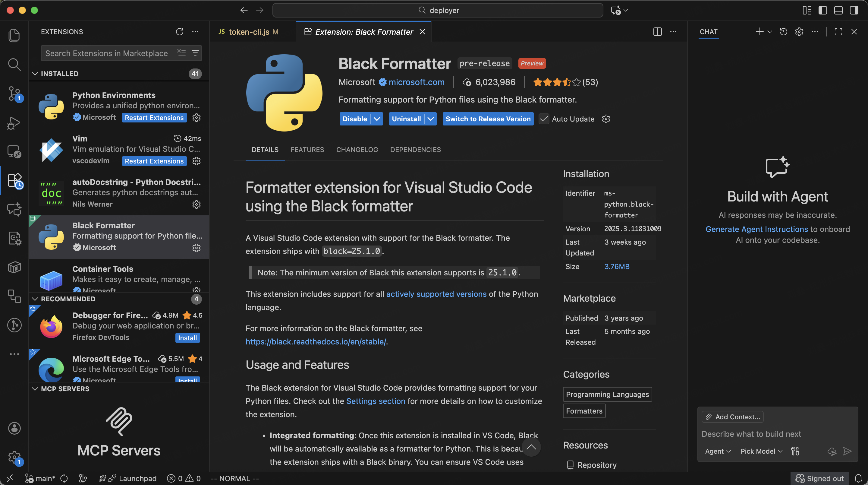Uncheck the Auto Update checkbox

point(543,119)
